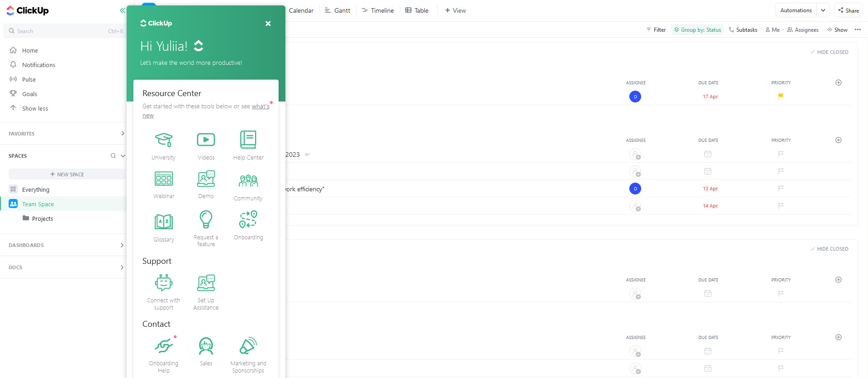868x378 pixels.
Task: Add a new View tab
Action: [x=455, y=10]
